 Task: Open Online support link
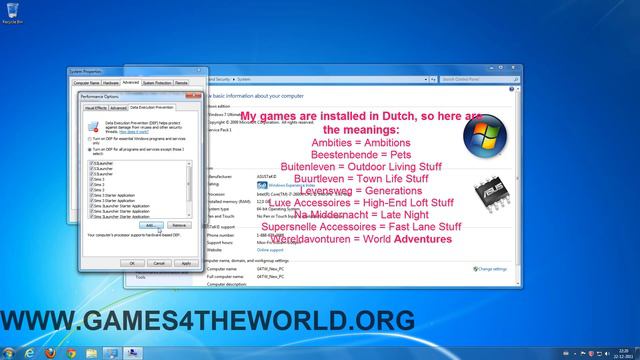coord(270,250)
